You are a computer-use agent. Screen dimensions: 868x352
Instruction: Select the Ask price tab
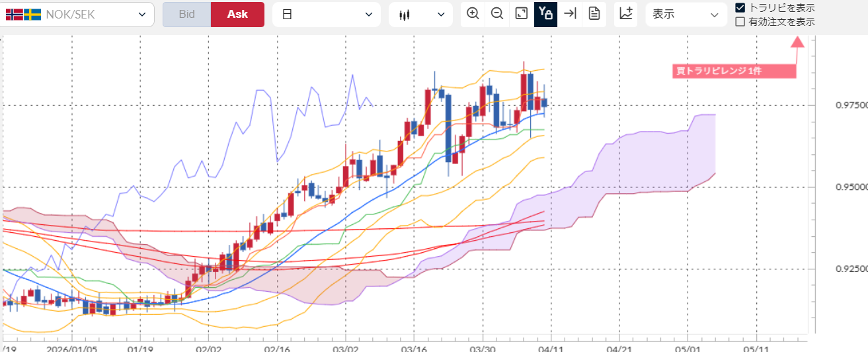237,15
